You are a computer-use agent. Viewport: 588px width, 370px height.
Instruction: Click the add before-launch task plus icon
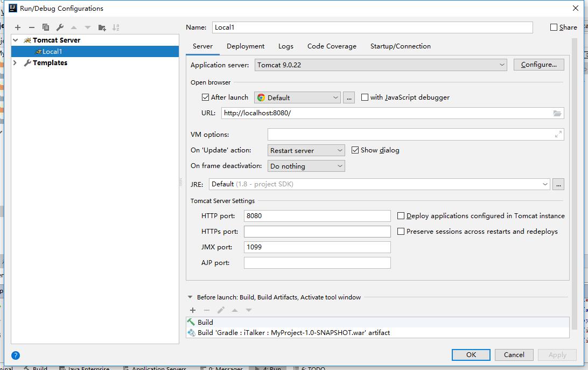pyautogui.click(x=193, y=310)
